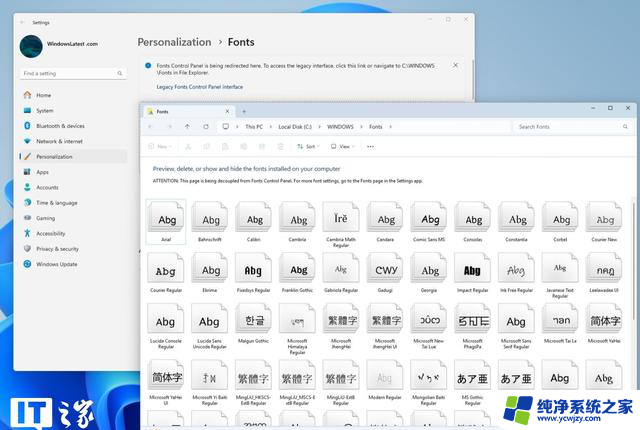The width and height of the screenshot is (640, 430).
Task: Expand the chevron after Local Disk (C:)
Action: [x=320, y=127]
